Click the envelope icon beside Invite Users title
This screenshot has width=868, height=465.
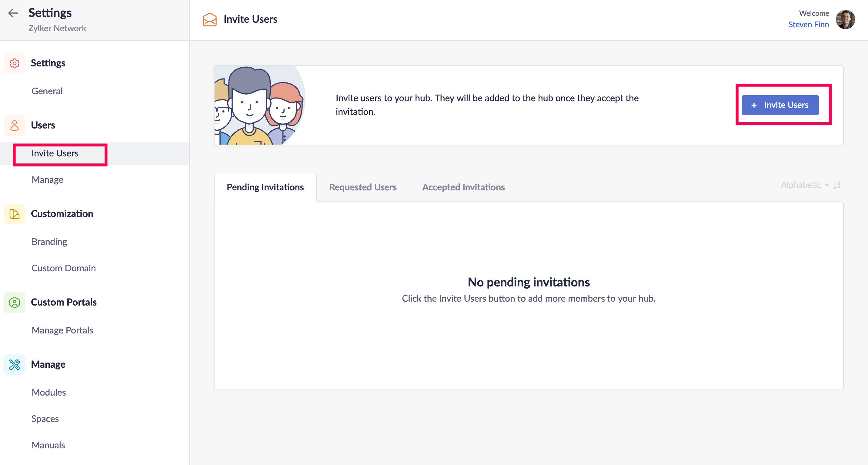click(210, 19)
